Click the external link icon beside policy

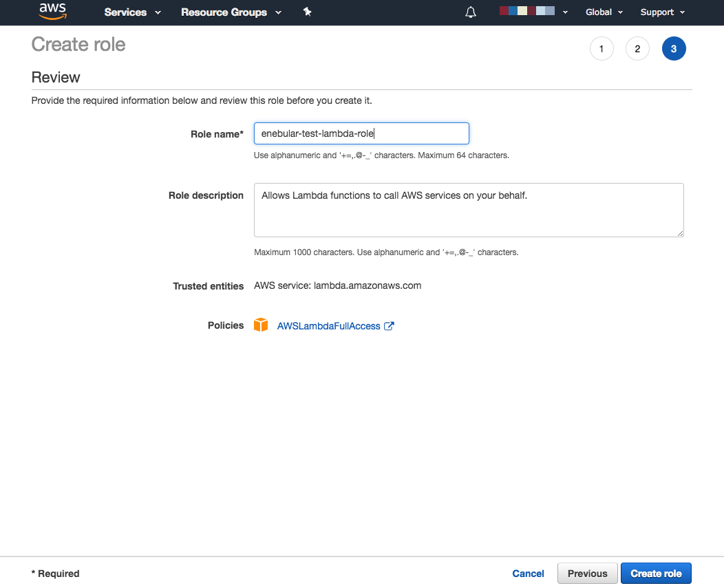(x=389, y=326)
